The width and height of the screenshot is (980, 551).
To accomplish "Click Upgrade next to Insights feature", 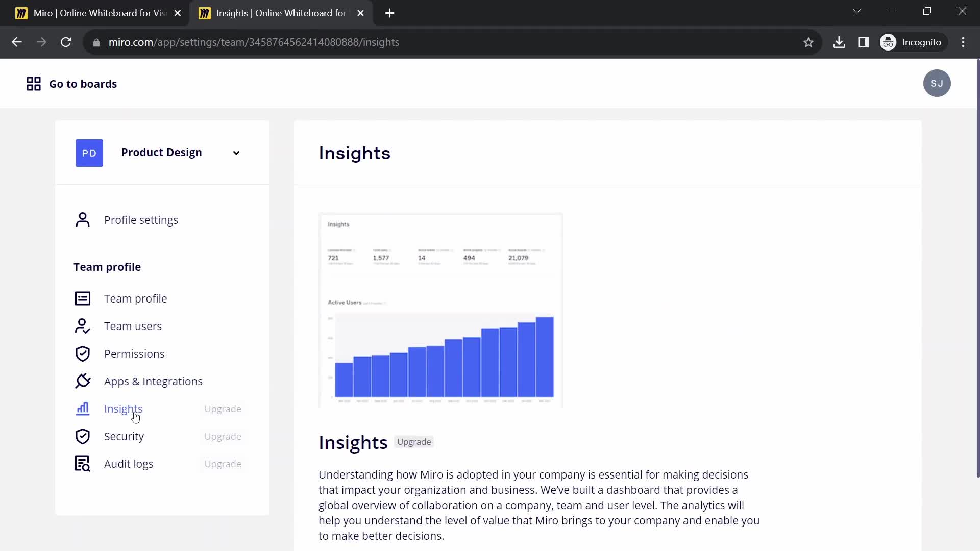I will click(222, 408).
